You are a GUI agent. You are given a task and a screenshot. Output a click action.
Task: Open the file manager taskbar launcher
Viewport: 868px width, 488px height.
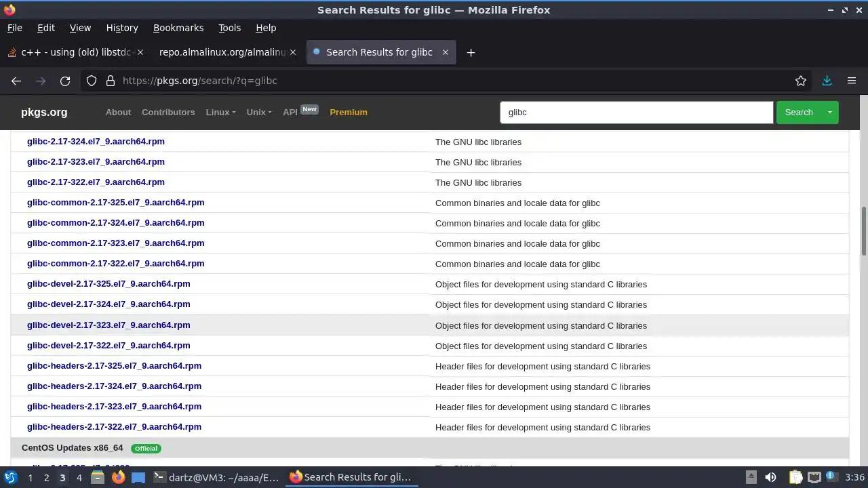98,477
